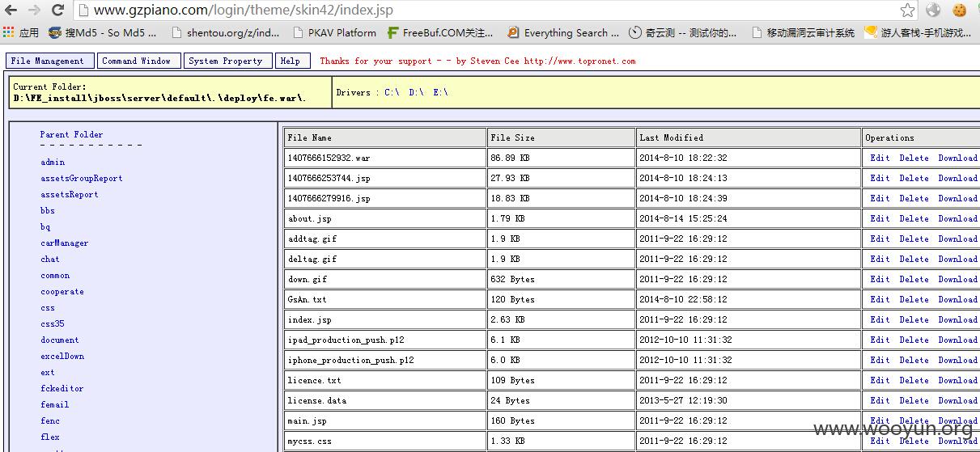Follow the http://www.topronet.com link
This screenshot has height=452, width=980.
coord(579,61)
